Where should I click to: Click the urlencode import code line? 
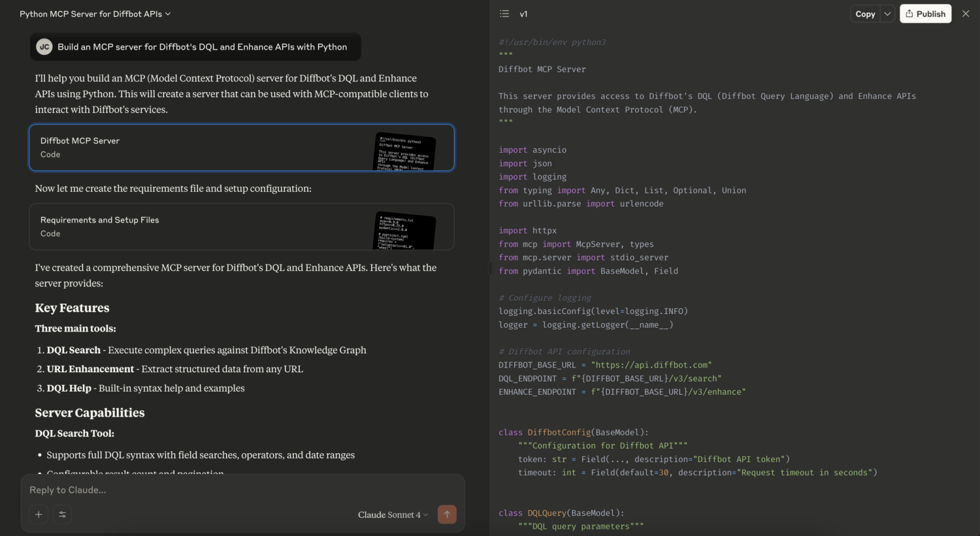(x=581, y=204)
